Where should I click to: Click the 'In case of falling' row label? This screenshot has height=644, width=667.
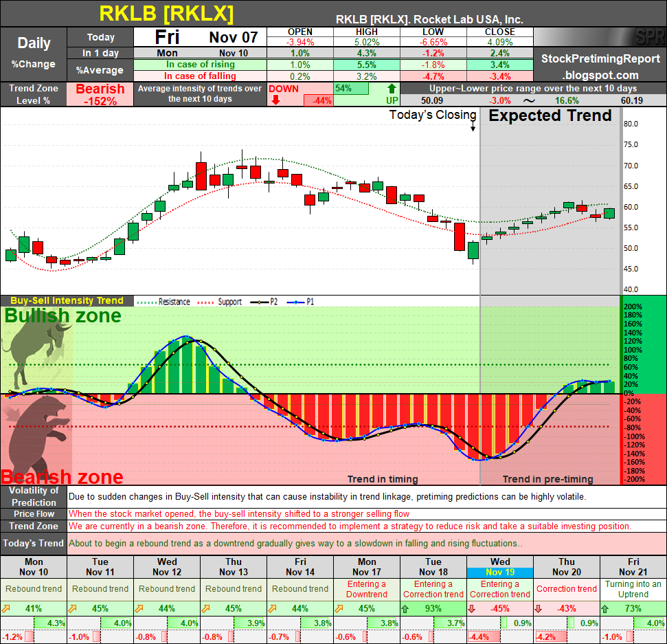click(201, 76)
